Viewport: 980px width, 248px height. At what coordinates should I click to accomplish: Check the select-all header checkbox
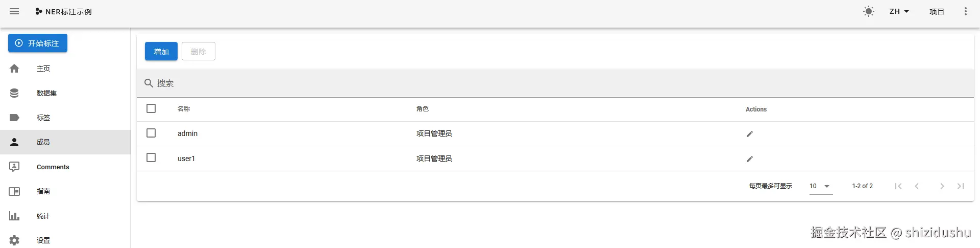point(151,108)
